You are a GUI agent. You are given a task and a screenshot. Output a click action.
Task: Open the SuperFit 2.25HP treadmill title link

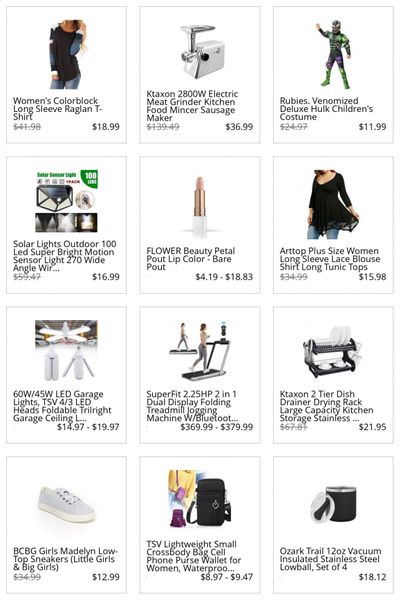click(x=192, y=406)
